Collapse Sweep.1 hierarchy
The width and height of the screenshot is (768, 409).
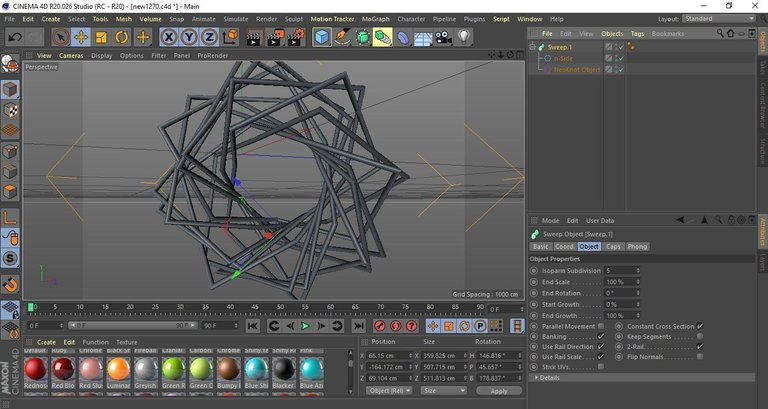(x=532, y=47)
